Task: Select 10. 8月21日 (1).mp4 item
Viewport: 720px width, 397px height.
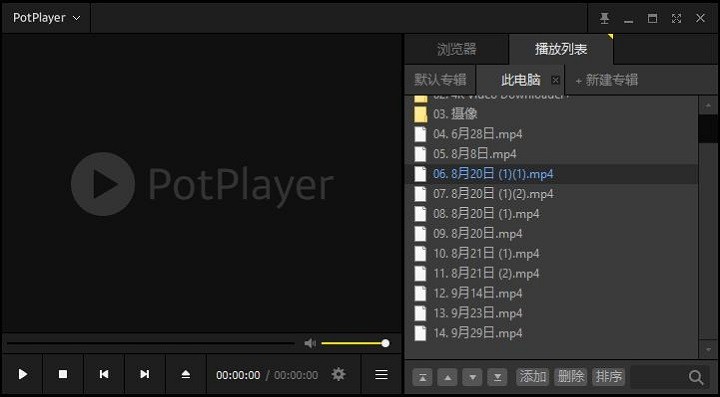Action: tap(551, 253)
